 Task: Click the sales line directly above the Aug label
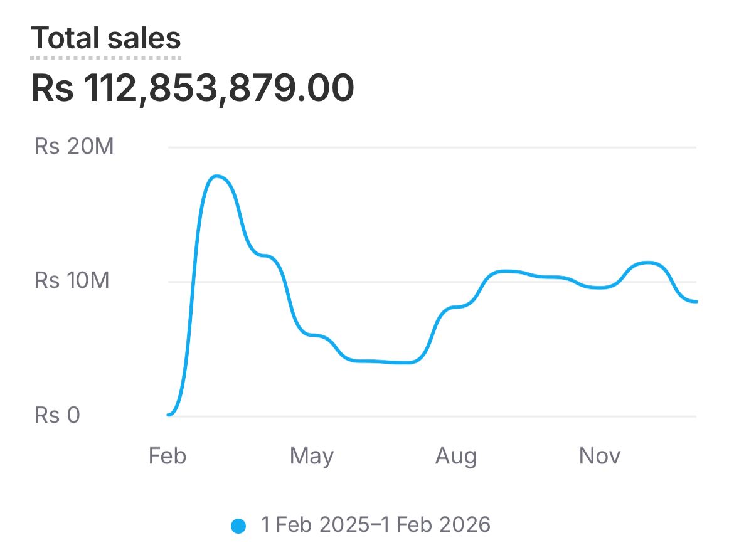click(x=456, y=307)
